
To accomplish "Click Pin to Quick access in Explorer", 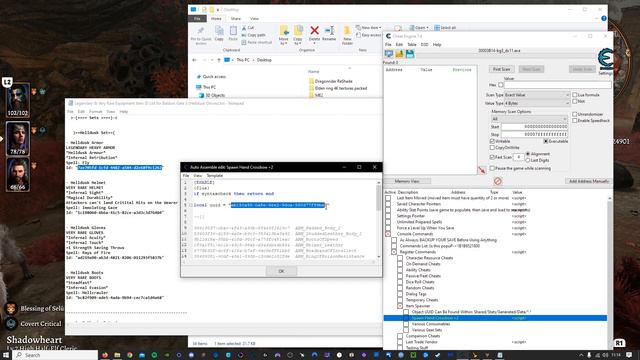I will (200, 36).
